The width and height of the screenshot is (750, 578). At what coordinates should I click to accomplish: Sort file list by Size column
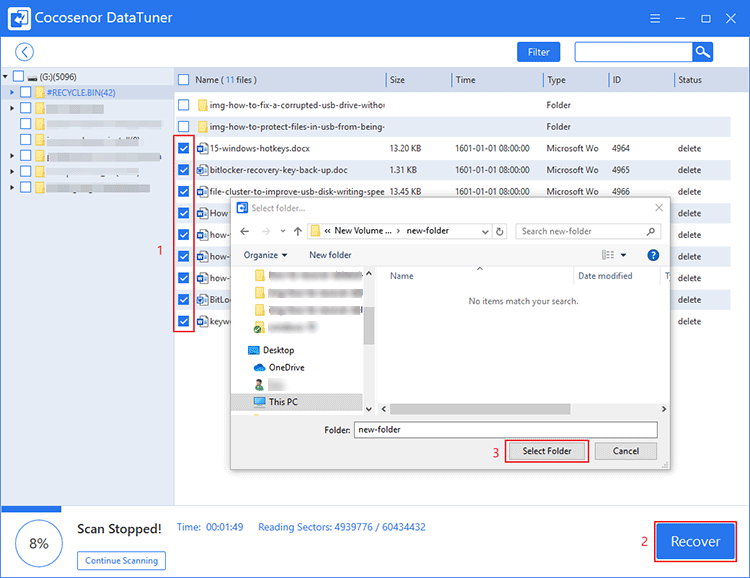397,80
